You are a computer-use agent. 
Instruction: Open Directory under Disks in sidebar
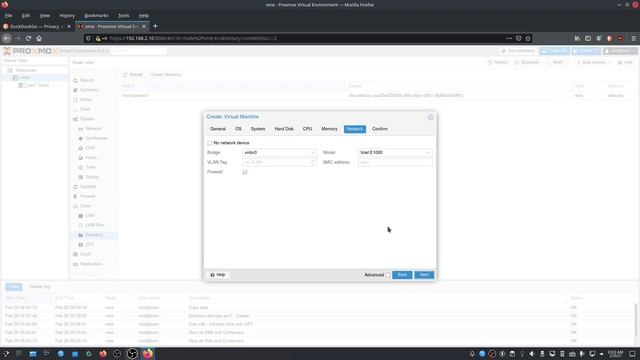click(x=94, y=235)
